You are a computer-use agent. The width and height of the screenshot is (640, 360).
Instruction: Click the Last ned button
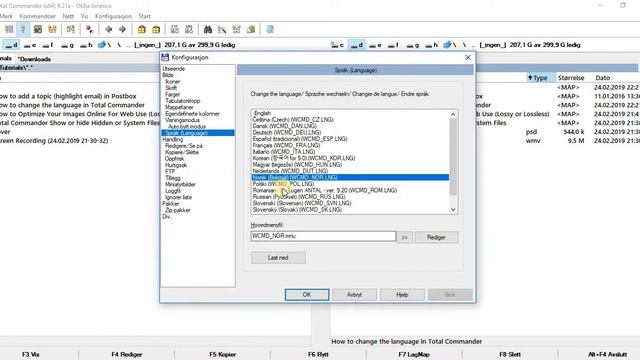pos(278,258)
